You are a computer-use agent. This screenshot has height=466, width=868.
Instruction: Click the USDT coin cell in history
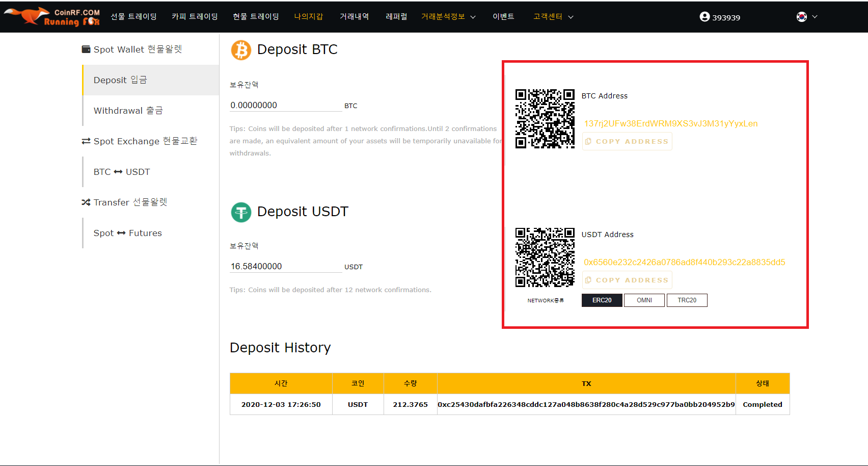[x=358, y=405]
